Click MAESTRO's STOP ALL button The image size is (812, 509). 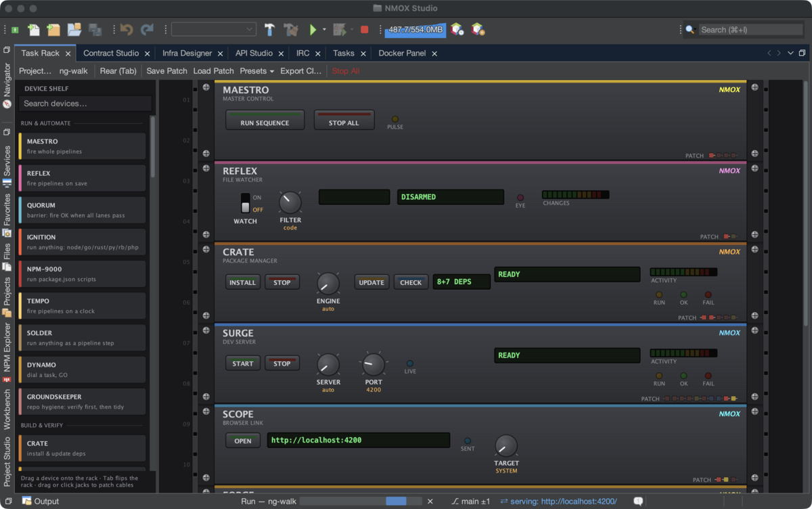344,120
